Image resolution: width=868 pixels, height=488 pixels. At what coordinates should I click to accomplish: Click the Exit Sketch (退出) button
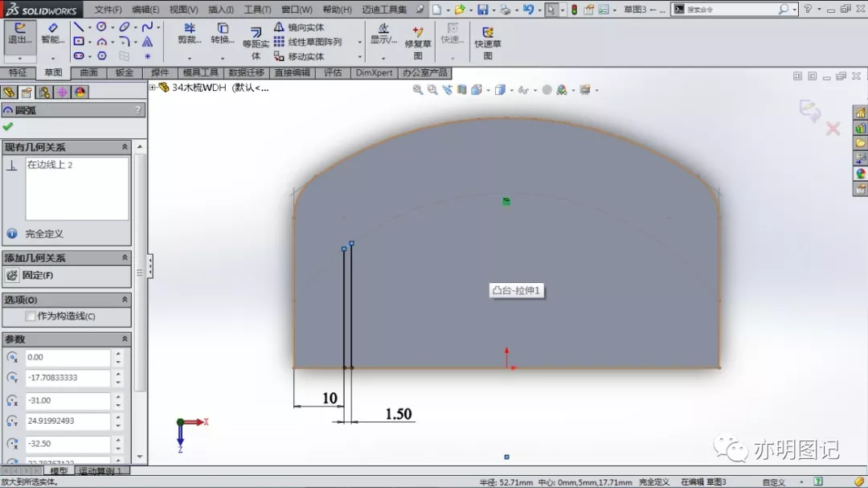[x=20, y=35]
